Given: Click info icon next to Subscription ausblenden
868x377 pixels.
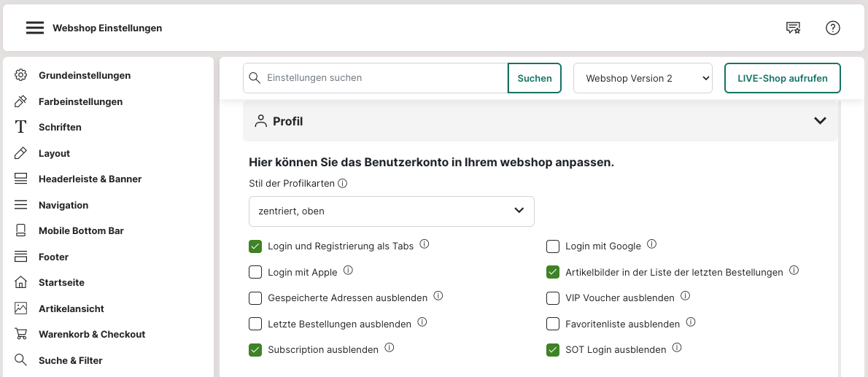Looking at the screenshot, I should point(390,349).
